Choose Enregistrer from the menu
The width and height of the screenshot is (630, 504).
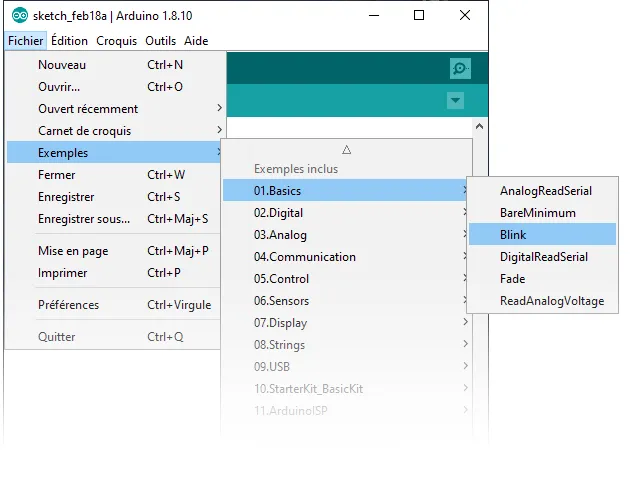[114, 197]
